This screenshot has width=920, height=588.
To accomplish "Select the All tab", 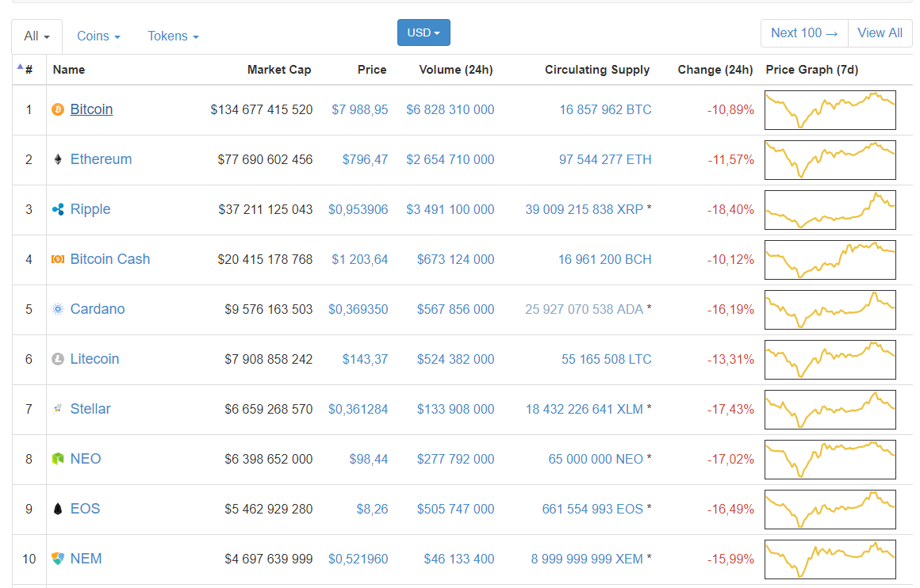I will tap(36, 36).
